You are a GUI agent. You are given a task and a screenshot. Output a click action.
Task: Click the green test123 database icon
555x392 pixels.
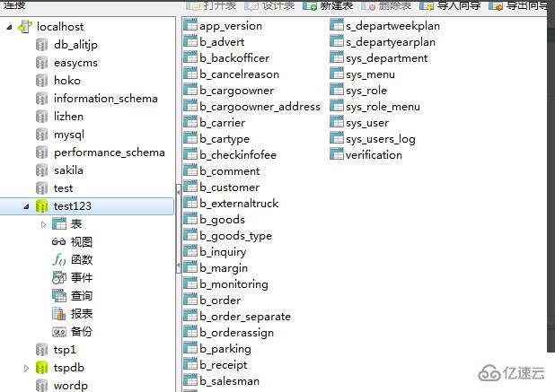pyautogui.click(x=42, y=206)
